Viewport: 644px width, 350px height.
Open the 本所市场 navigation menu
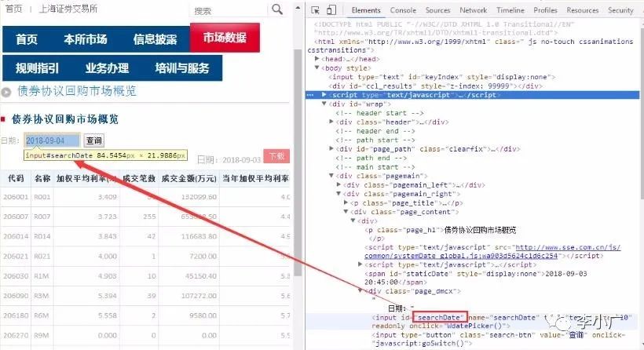pos(86,39)
